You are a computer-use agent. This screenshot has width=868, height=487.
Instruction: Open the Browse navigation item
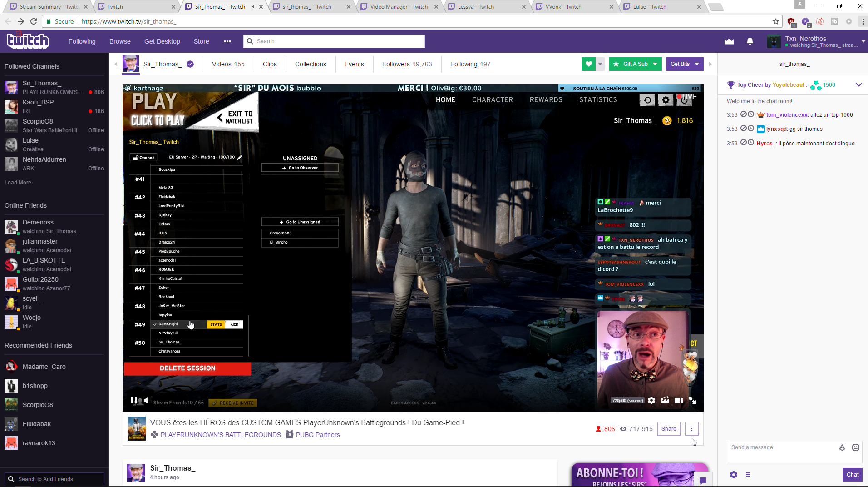[120, 41]
